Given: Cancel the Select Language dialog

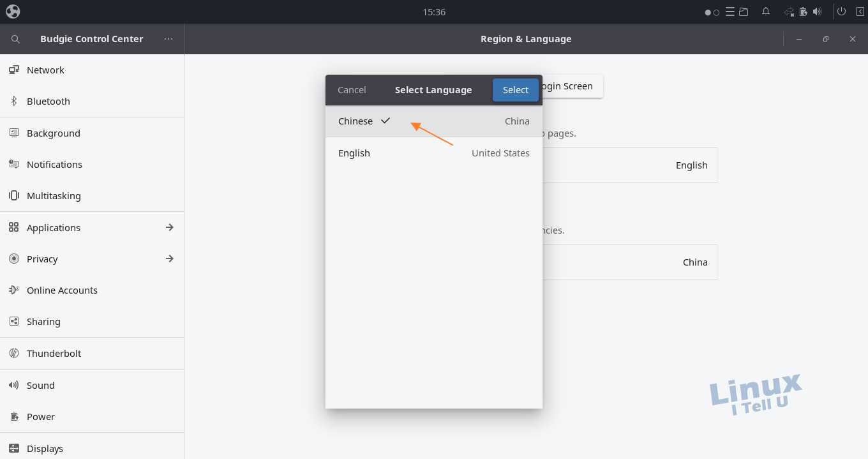Looking at the screenshot, I should click(x=352, y=90).
